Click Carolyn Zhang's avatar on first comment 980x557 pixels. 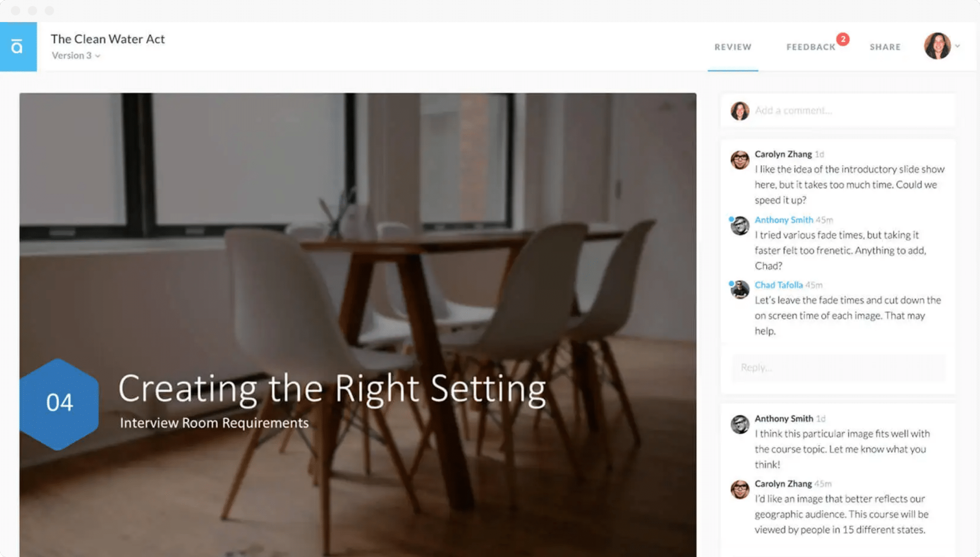740,160
